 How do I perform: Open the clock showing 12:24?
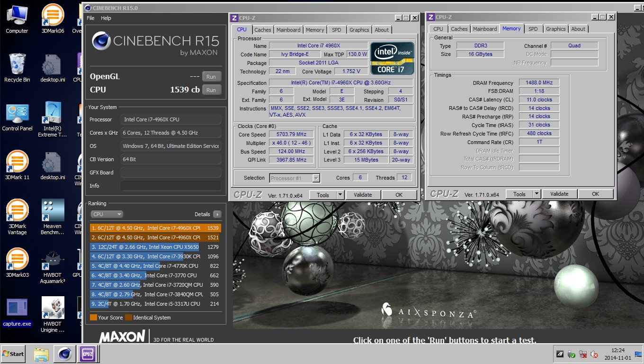(x=617, y=354)
